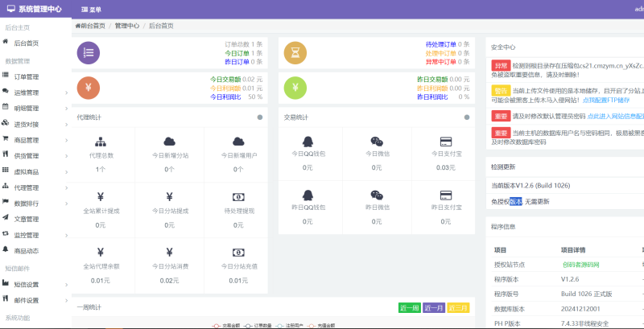Click the yellow 警告 security label
The height and width of the screenshot is (329, 644).
(x=501, y=91)
